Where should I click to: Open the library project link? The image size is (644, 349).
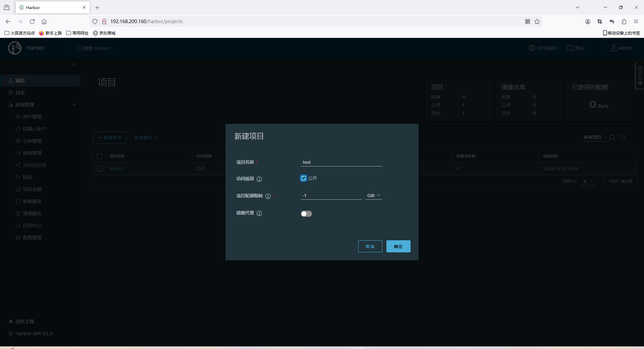(x=116, y=169)
